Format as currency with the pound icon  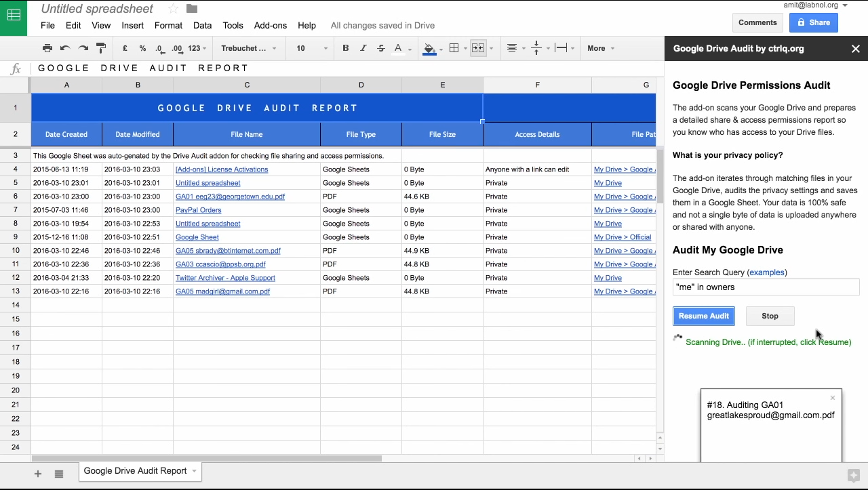[x=125, y=48]
